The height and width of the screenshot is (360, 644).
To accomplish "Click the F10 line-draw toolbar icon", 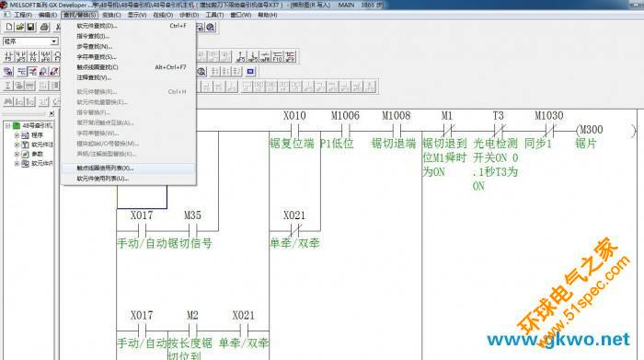I will tap(278, 56).
